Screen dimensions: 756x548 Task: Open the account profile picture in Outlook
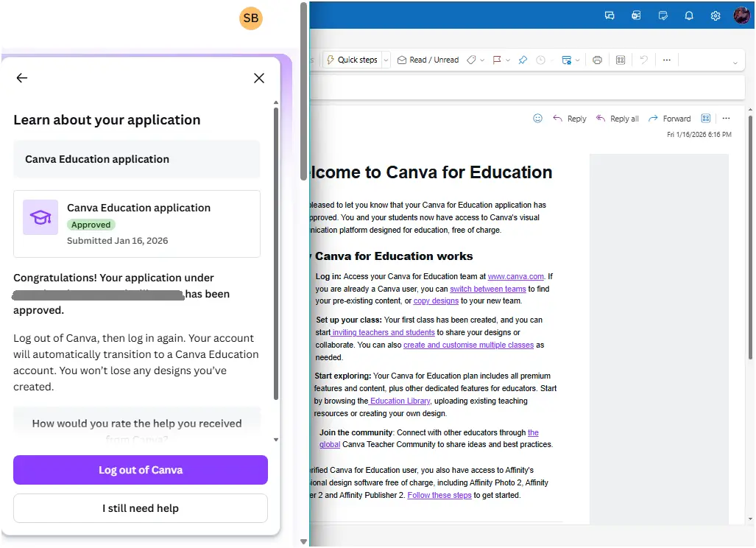(x=741, y=15)
